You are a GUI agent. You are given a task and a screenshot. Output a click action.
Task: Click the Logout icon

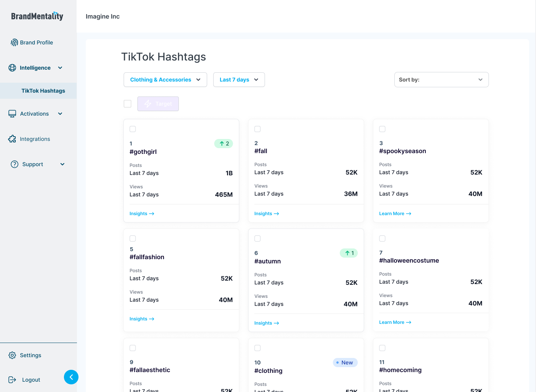pos(12,379)
